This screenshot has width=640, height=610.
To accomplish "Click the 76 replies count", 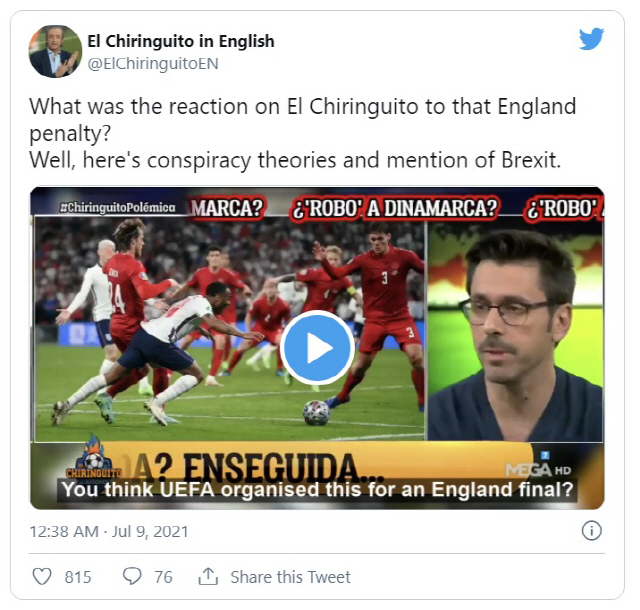I will (x=163, y=577).
